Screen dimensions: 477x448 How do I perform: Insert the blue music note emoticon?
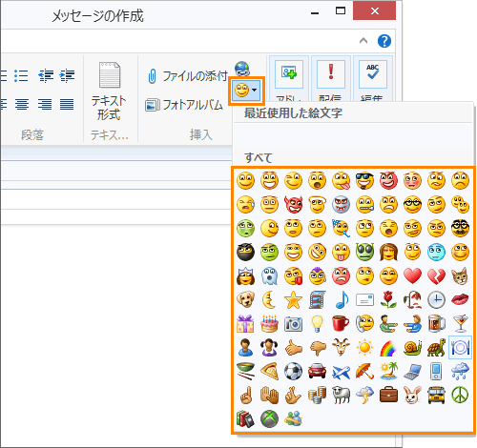pyautogui.click(x=342, y=299)
